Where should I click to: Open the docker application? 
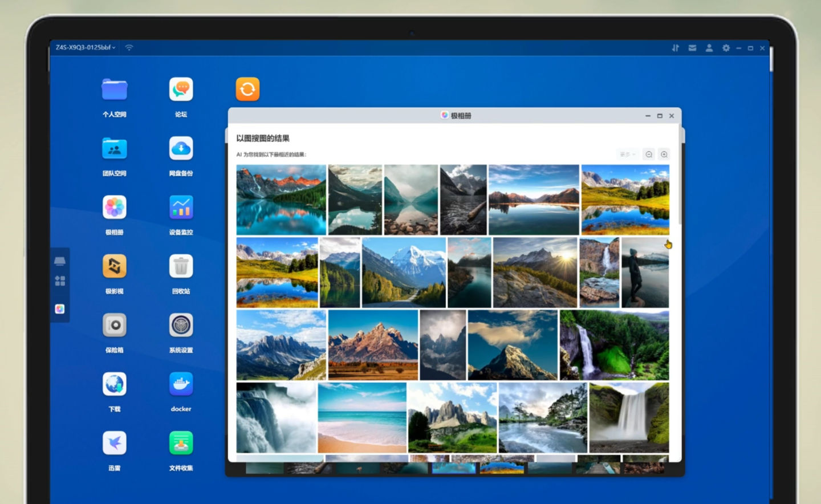(181, 384)
